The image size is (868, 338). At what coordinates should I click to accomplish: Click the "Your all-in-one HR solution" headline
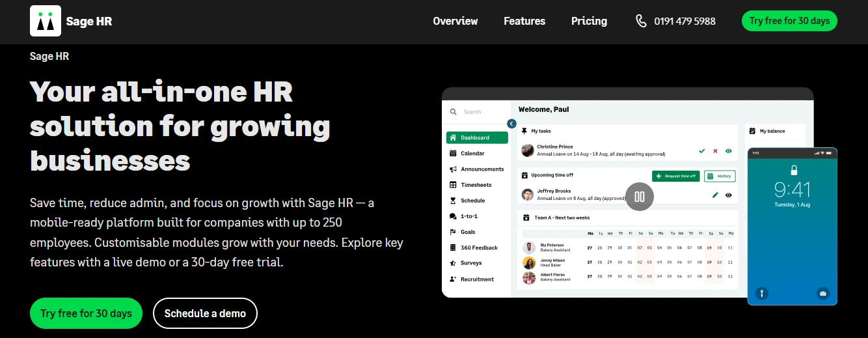[x=180, y=125]
